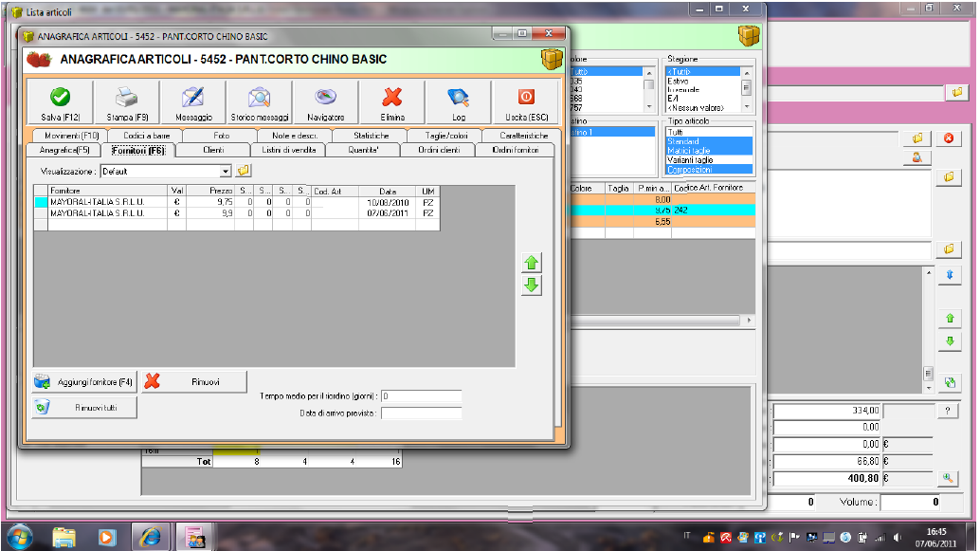Click Aggiungi fornitore (F4) button
The height and width of the screenshot is (551, 980).
[x=83, y=381]
